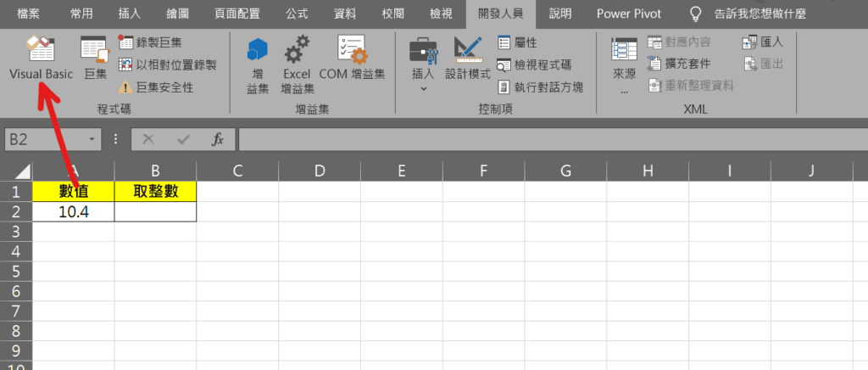Select column E header
The image size is (868, 370).
point(401,171)
